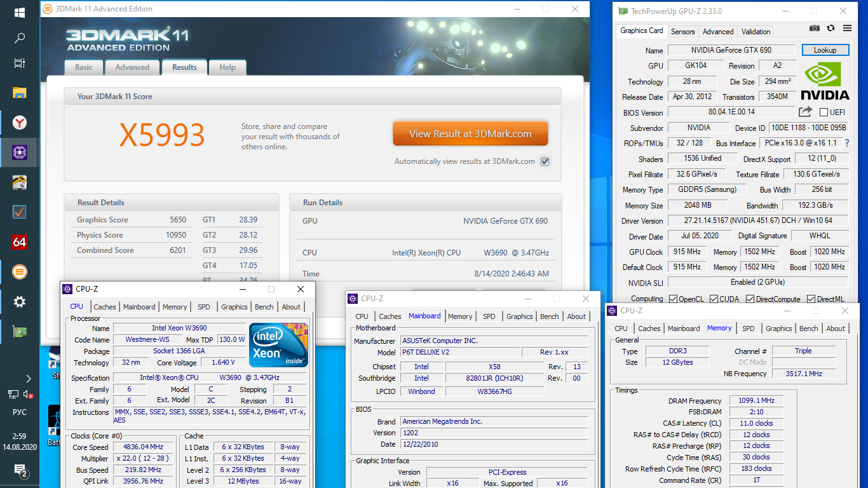868x488 pixels.
Task: Click the Lookup button in GPU-Z
Action: point(825,50)
